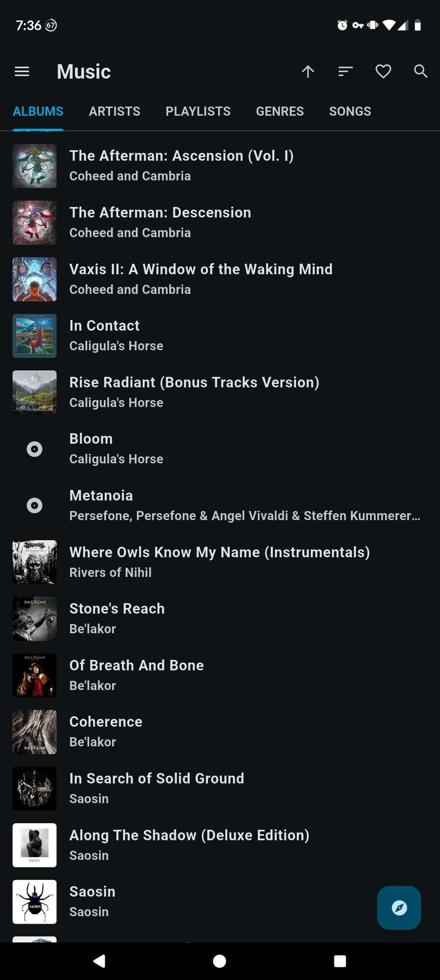Viewport: 440px width, 980px height.
Task: Open Stone's Reach by Be'lakor
Action: pos(117,618)
